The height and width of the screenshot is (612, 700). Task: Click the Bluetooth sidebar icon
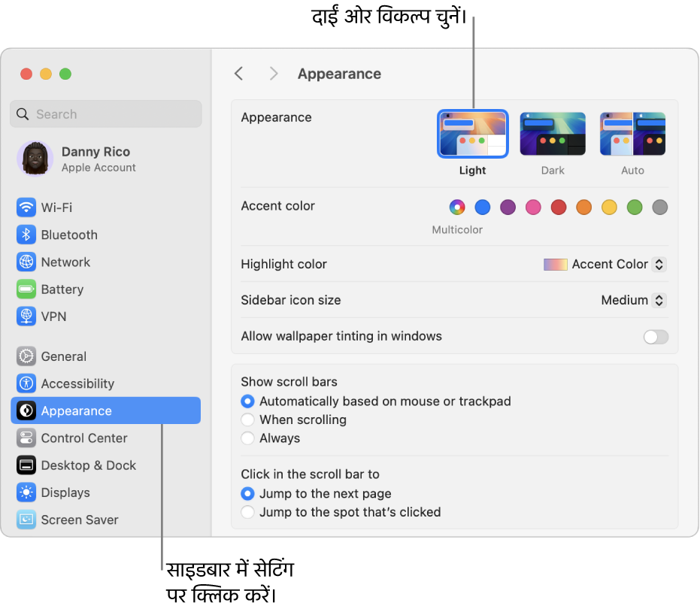click(26, 235)
